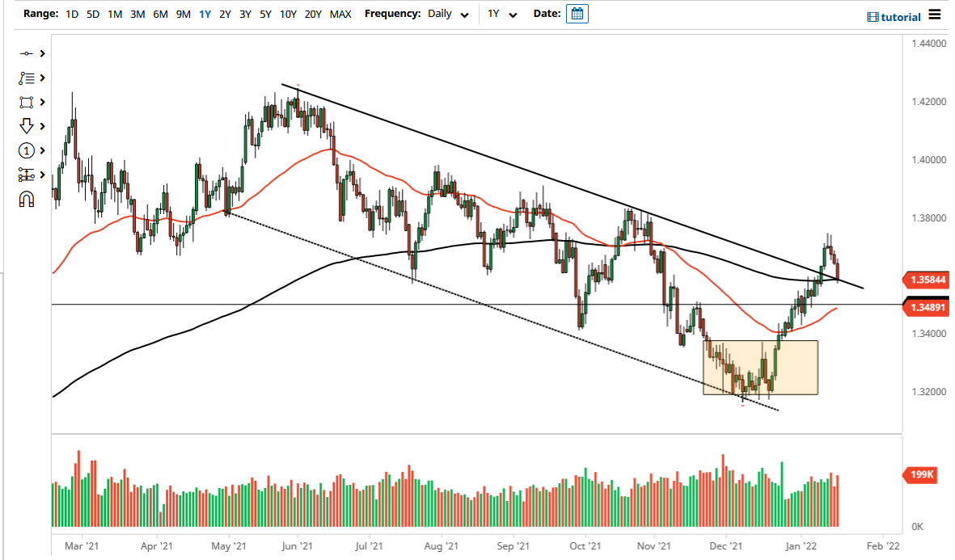The image size is (955, 560).
Task: Switch chart to MAX range
Action: click(x=340, y=14)
